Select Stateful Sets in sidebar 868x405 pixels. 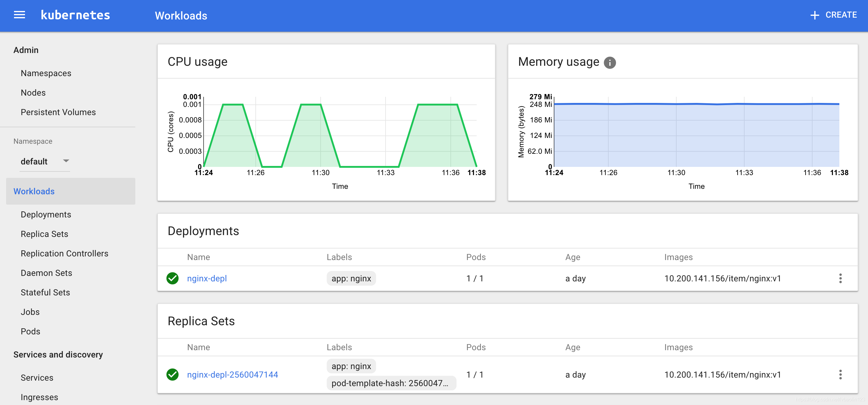coord(45,292)
